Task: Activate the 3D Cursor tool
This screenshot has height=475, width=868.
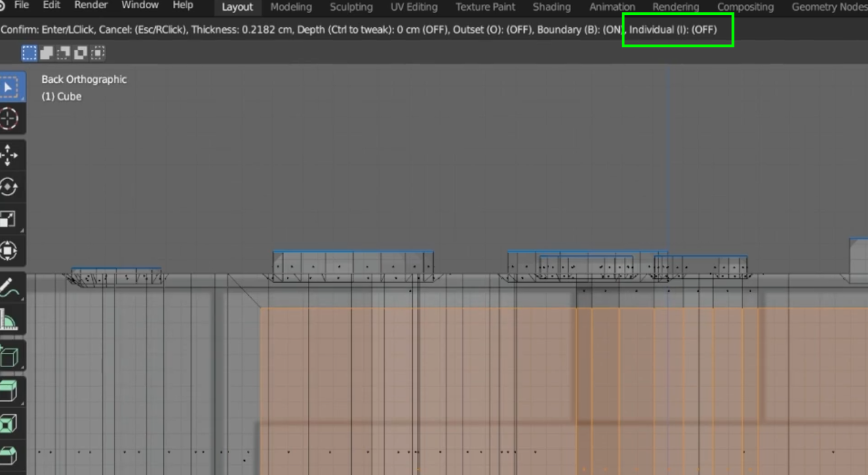Action: coord(9,119)
